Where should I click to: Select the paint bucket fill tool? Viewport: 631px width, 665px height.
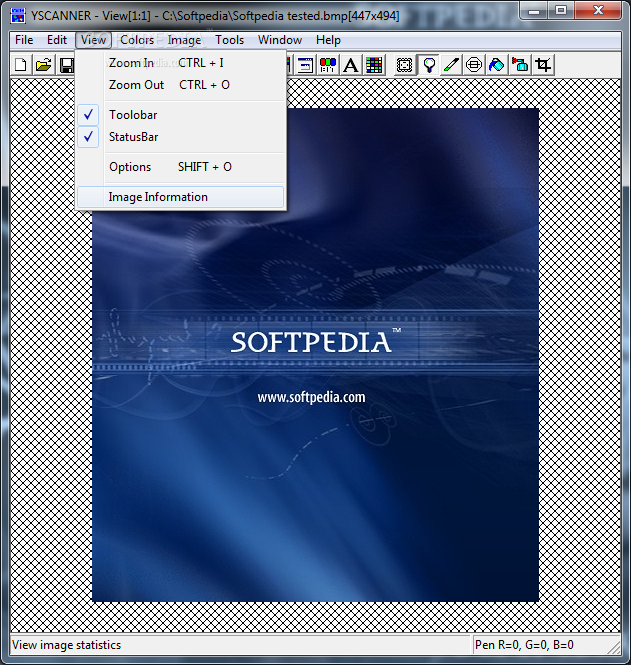pos(497,65)
